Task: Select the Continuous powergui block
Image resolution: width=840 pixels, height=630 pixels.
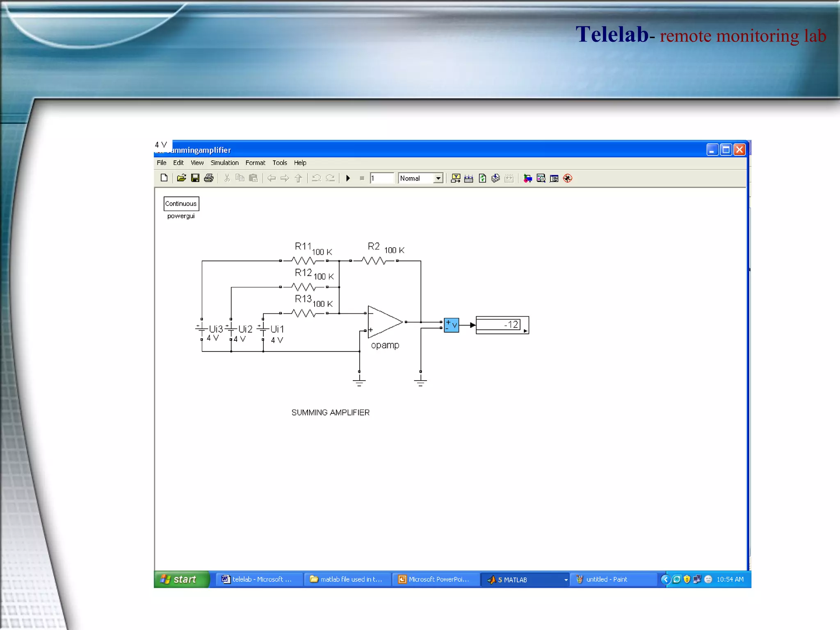Action: click(181, 203)
